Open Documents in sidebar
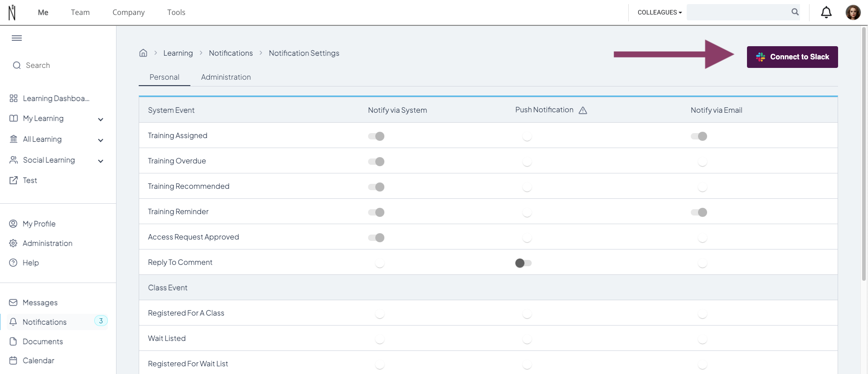Screen dimensions: 868x374 tap(43, 341)
